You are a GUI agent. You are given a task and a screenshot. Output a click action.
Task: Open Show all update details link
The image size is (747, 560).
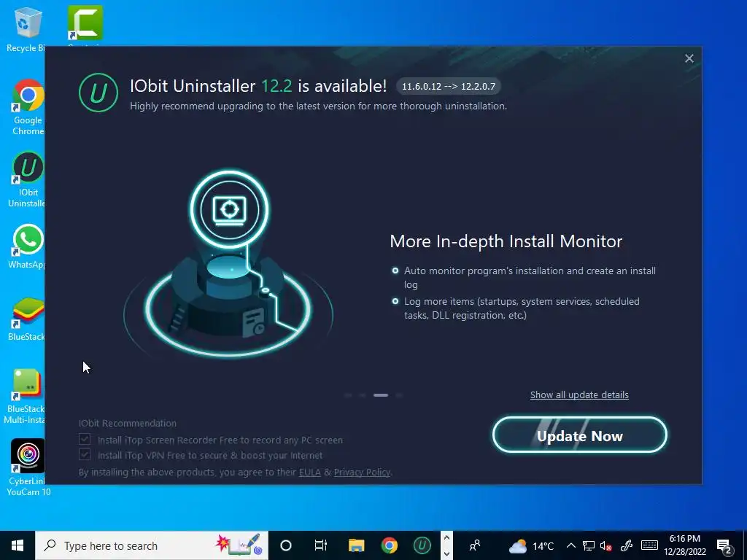tap(579, 394)
